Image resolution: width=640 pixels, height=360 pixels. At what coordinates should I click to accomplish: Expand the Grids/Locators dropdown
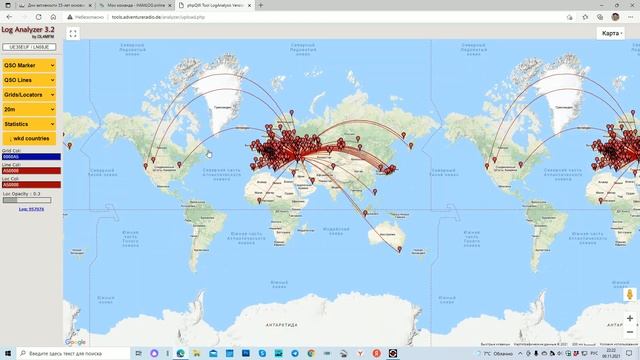click(29, 95)
